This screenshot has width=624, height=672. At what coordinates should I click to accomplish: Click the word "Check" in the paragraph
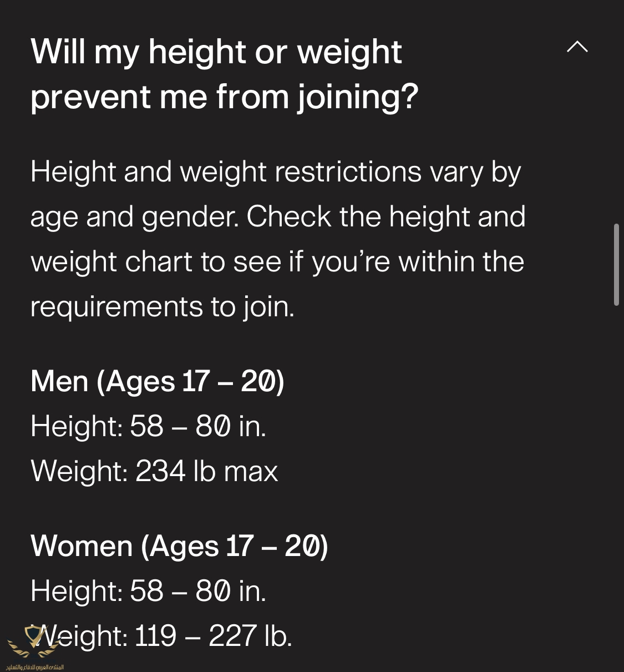(288, 217)
